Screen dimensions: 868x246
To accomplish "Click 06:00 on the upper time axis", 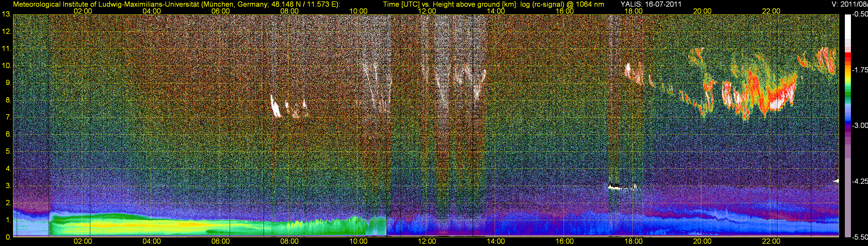I will [221, 11].
